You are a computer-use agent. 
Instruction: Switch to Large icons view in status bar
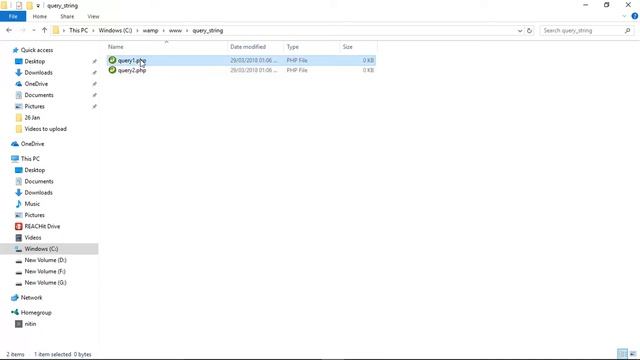pos(633,354)
